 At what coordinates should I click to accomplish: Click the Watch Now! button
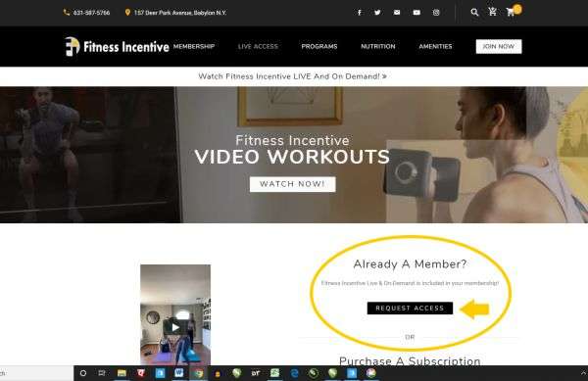coord(292,184)
